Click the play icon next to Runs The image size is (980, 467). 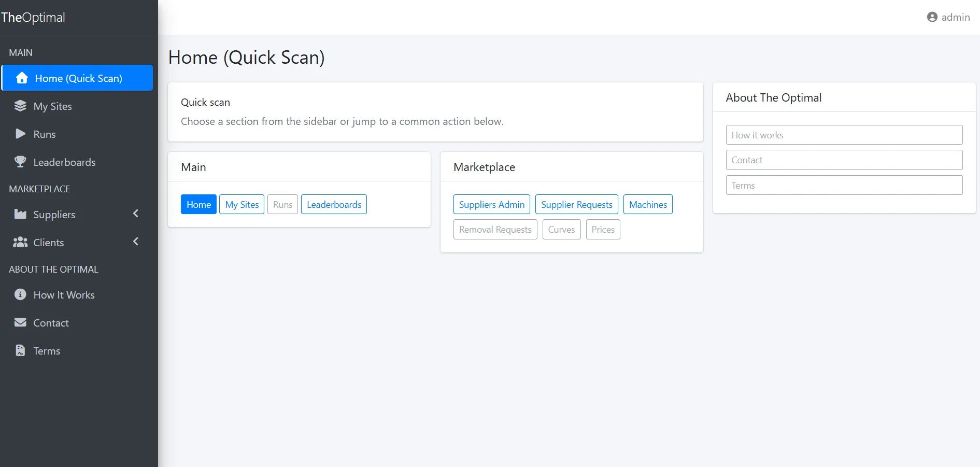point(20,134)
